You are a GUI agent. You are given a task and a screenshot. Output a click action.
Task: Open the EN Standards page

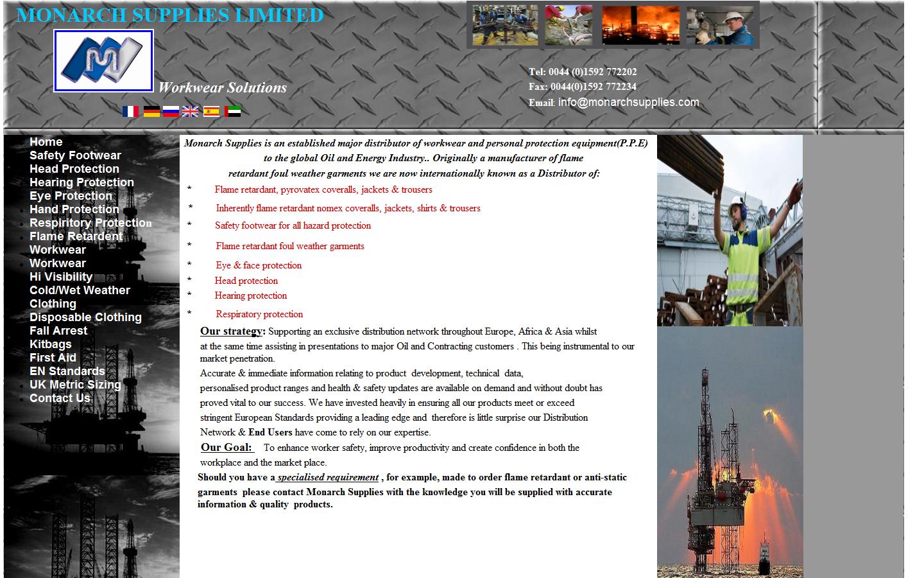pos(67,371)
